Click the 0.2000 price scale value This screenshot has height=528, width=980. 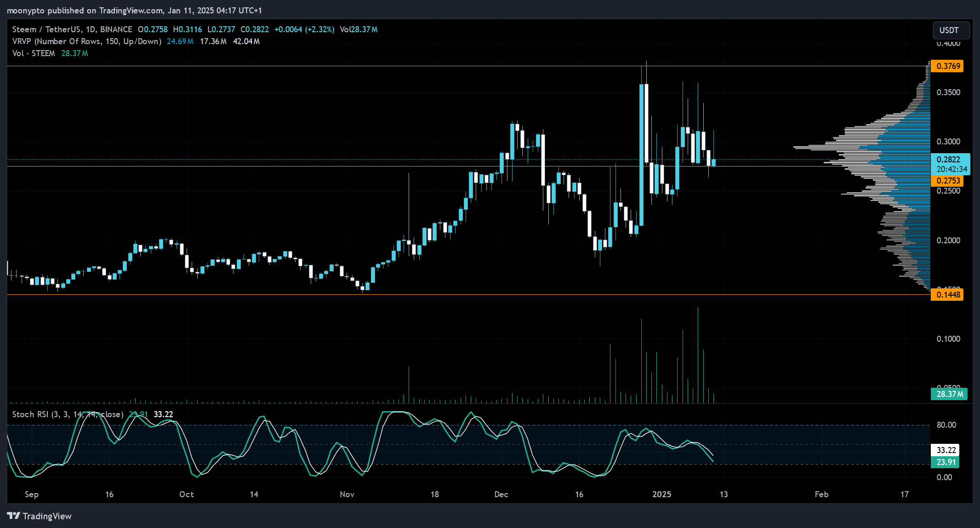point(948,241)
